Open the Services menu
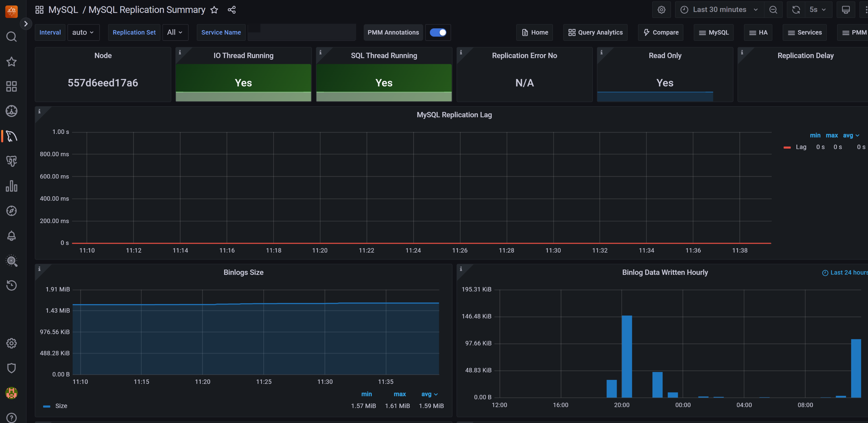The height and width of the screenshot is (423, 868). [805, 32]
